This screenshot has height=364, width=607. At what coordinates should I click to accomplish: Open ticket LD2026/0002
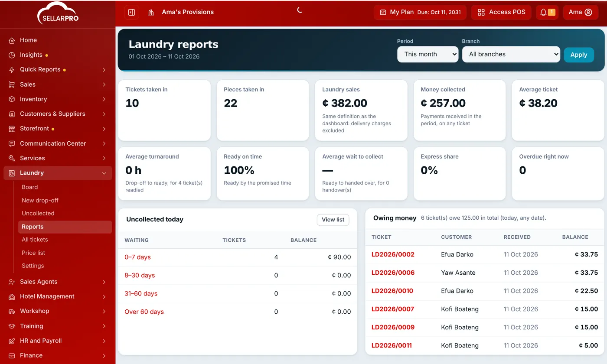[393, 254]
